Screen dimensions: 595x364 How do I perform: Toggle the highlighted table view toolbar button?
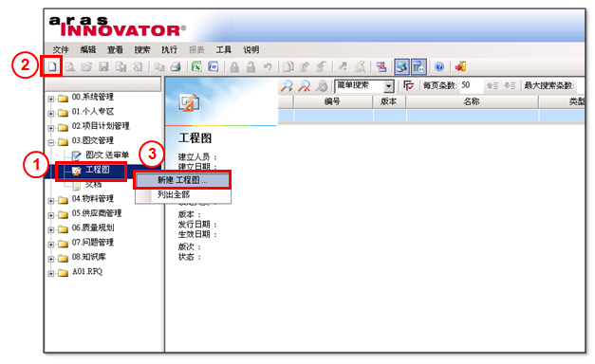[418, 67]
